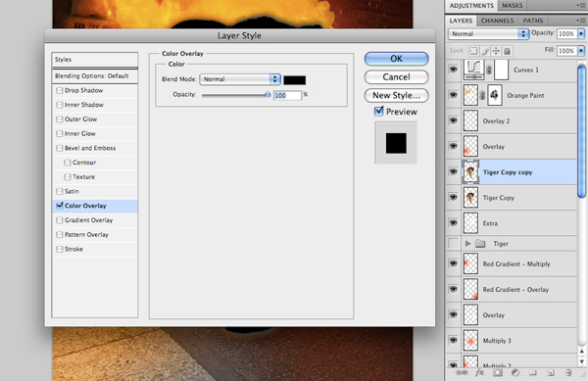Toggle lock transparent pixels icon
The height and width of the screenshot is (381, 588).
(x=473, y=51)
